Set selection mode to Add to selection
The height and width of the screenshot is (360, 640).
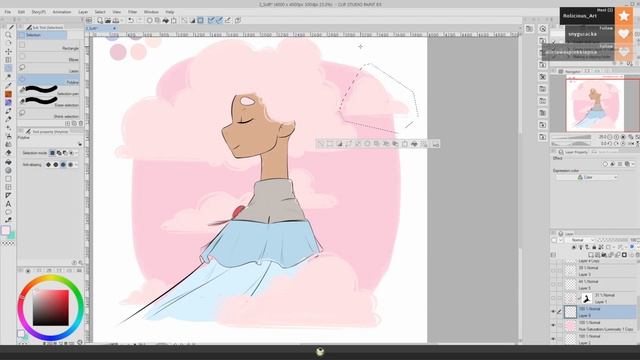click(x=59, y=153)
